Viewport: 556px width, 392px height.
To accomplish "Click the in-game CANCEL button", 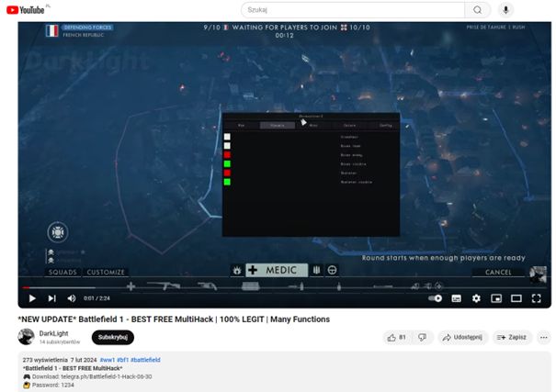I will tap(498, 273).
